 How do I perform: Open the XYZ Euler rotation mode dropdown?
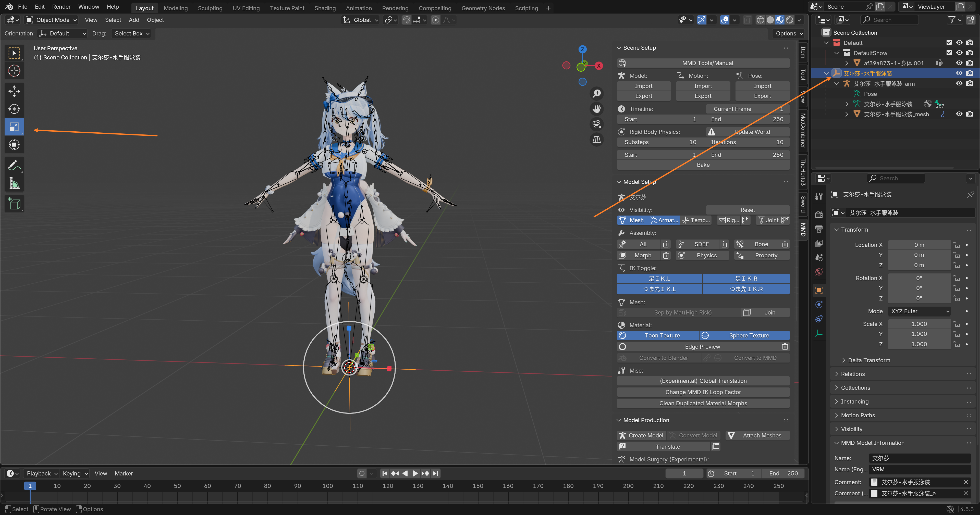pos(919,311)
